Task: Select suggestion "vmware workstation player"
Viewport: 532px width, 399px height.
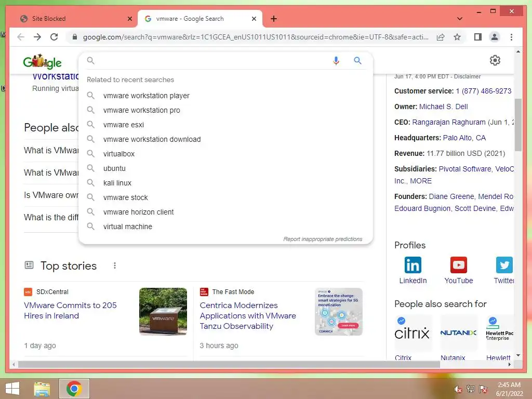Action: coord(225,96)
